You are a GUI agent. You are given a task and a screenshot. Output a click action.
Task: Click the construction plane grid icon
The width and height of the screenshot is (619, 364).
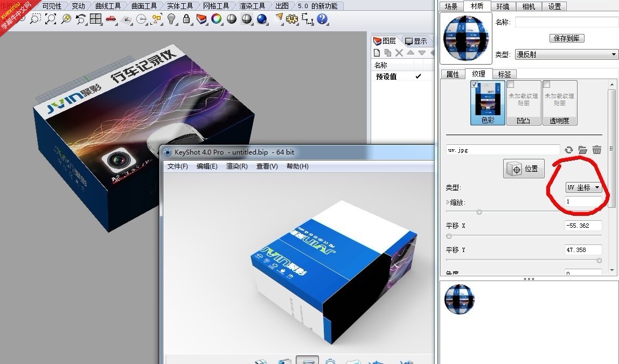tap(126, 19)
